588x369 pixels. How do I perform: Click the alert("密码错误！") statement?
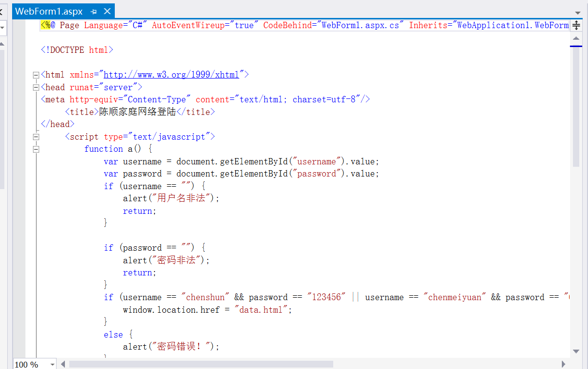coord(171,347)
